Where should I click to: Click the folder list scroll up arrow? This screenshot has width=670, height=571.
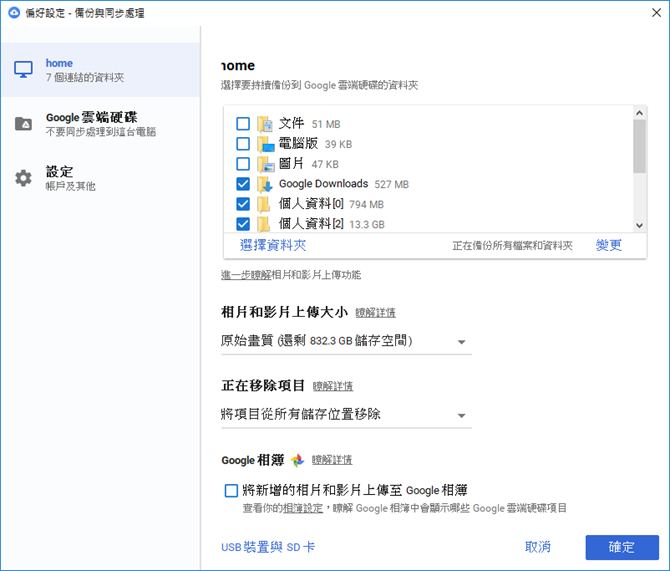pyautogui.click(x=640, y=113)
